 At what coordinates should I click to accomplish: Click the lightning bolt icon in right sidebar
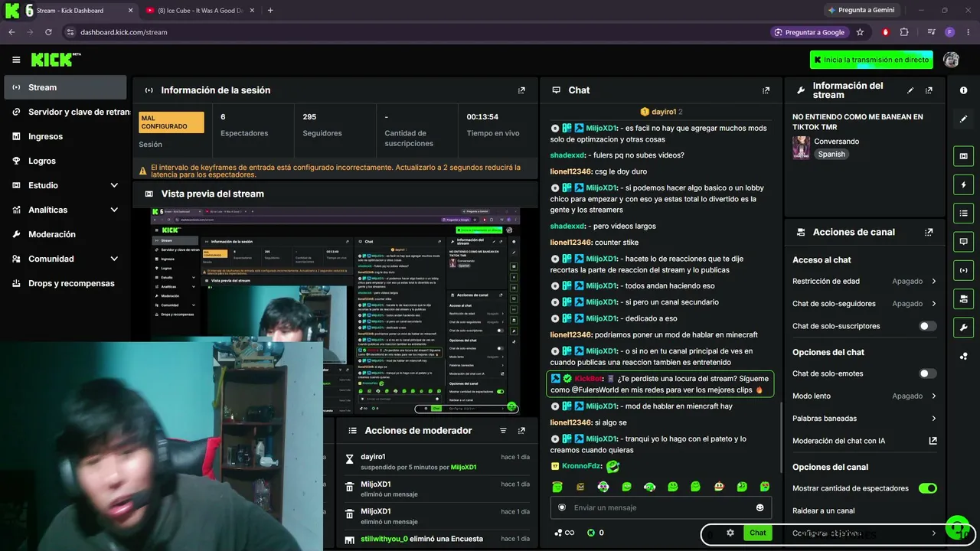point(963,184)
